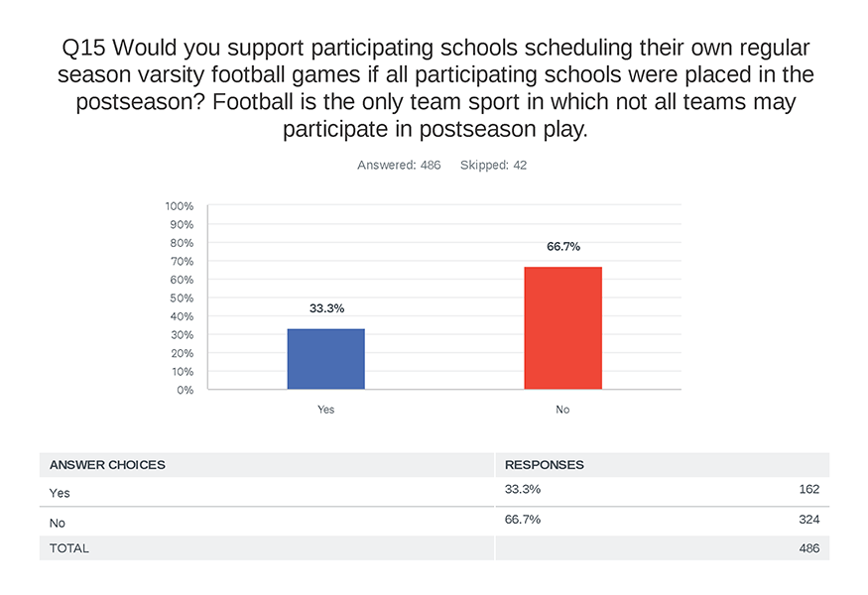This screenshot has width=868, height=595.
Task: Click the TOTAL row label
Action: (69, 548)
